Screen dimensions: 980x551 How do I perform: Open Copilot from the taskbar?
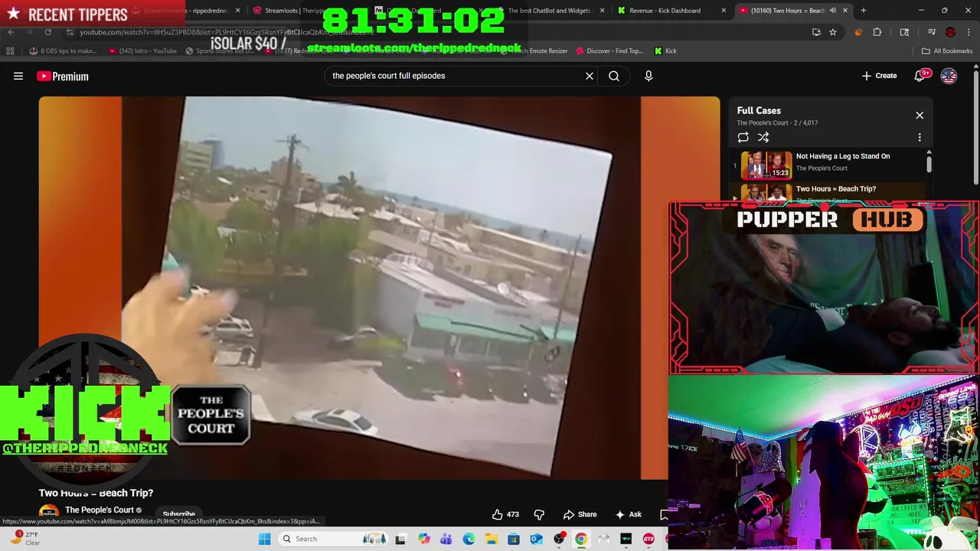click(423, 539)
